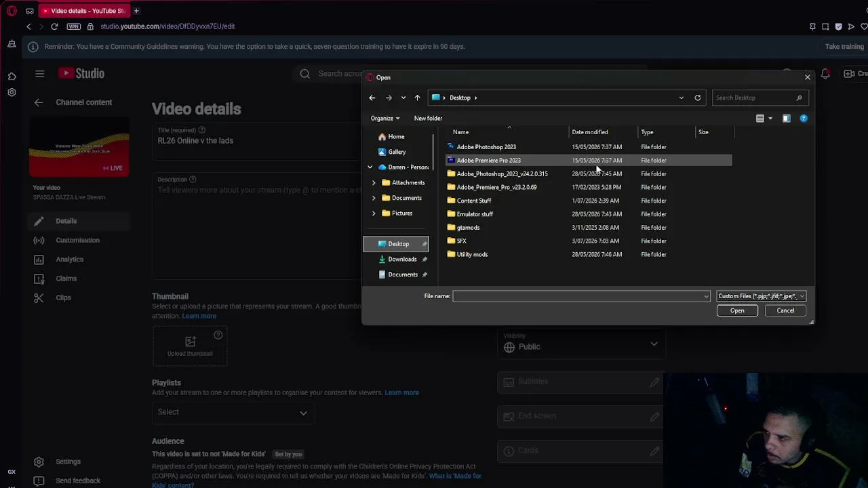
Task: Open Settings in the left sidebar
Action: coord(68,462)
